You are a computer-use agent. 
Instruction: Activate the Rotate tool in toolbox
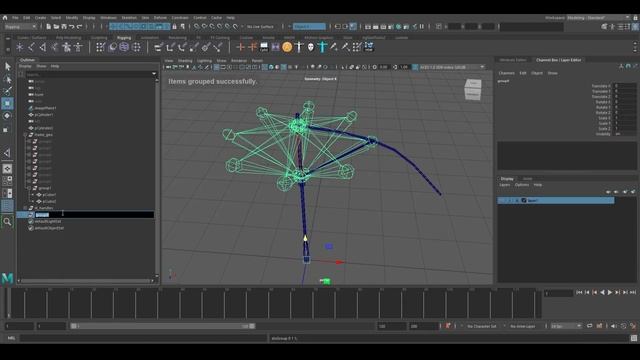[x=7, y=116]
